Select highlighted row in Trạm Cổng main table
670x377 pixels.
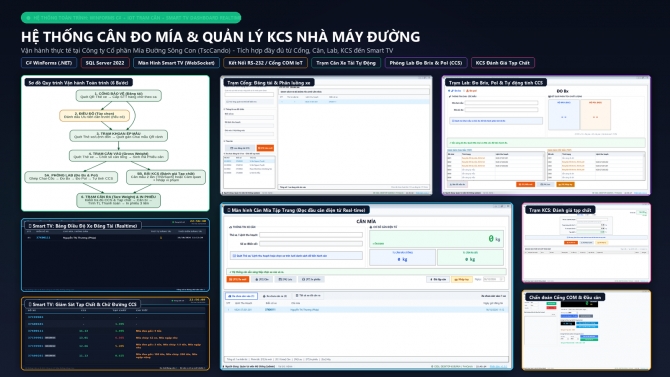(355, 102)
